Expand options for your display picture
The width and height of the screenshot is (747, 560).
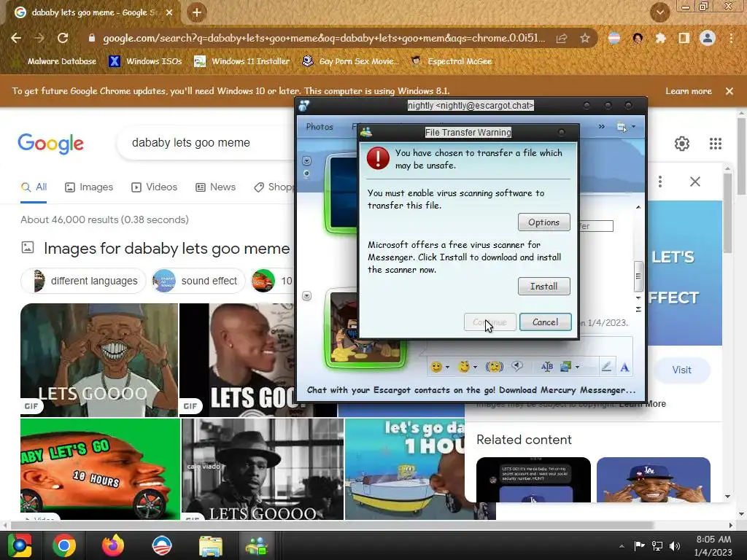(x=307, y=296)
